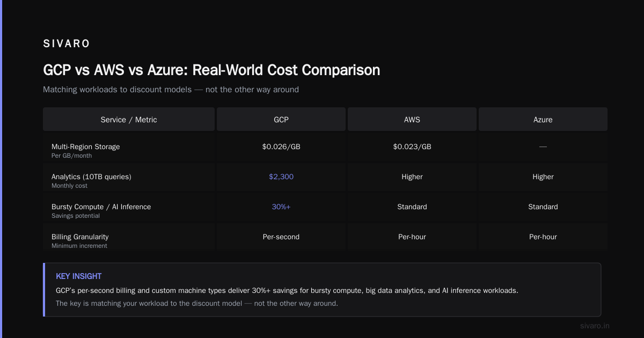Click the Bursty Compute / AI Inference label

point(101,207)
